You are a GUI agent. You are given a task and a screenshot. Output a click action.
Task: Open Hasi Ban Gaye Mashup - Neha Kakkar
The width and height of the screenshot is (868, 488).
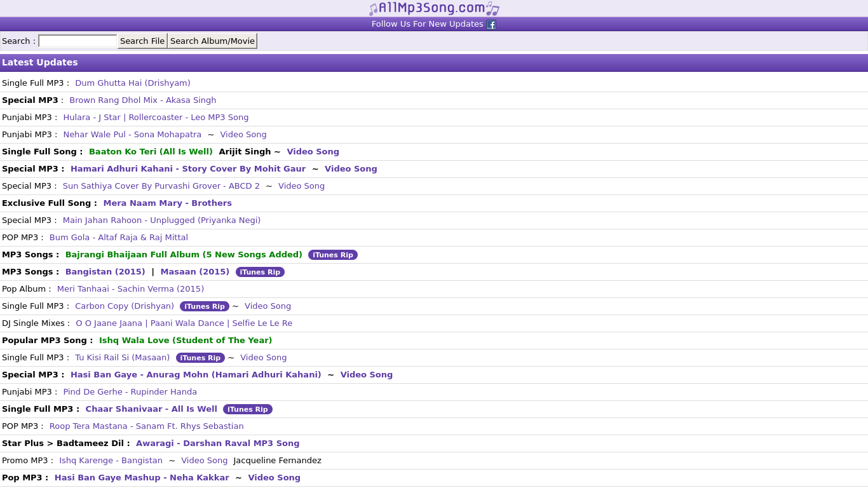tap(142, 478)
